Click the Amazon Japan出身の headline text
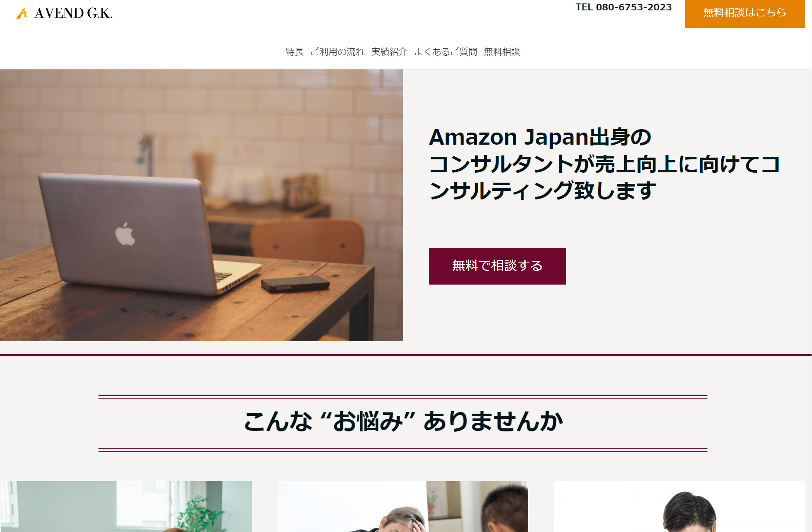 (x=540, y=137)
